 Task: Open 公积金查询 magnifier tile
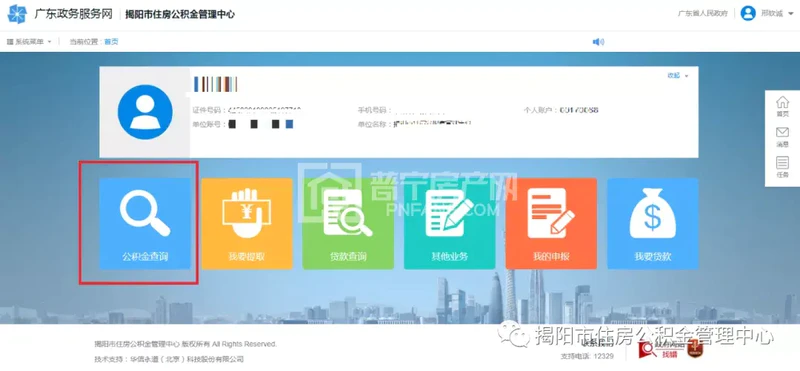(x=144, y=223)
